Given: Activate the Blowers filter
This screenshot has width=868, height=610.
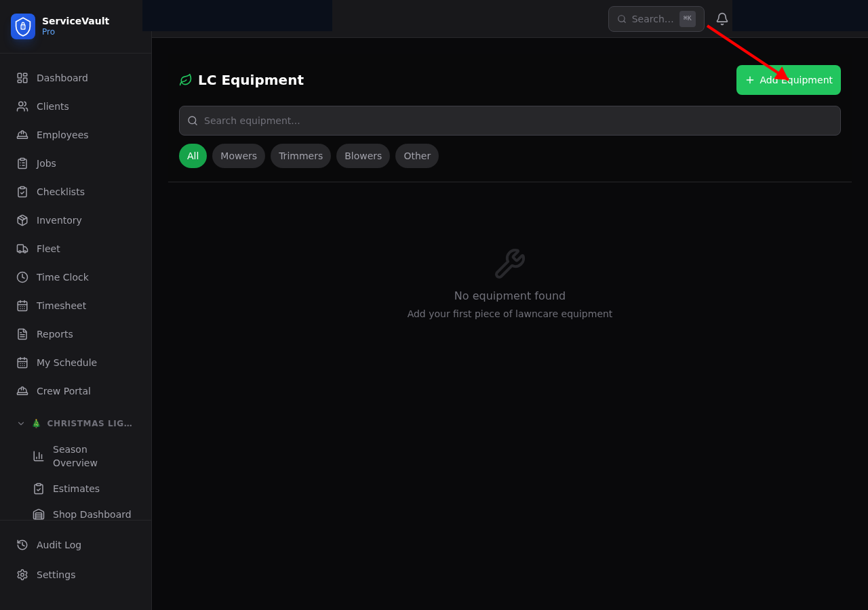Looking at the screenshot, I should point(363,155).
